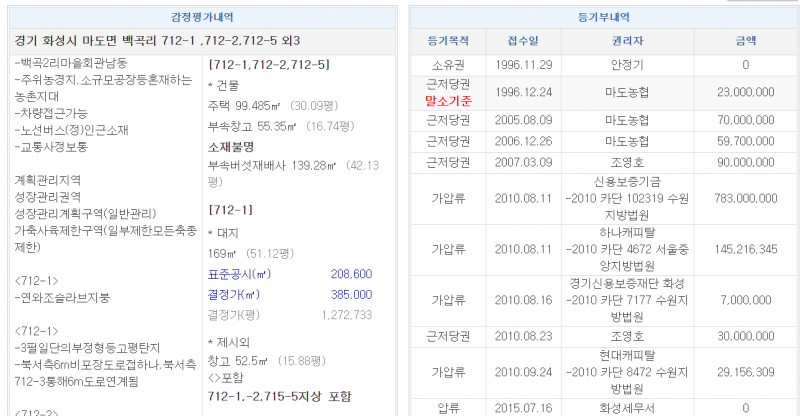This screenshot has width=800, height=416.
Task: Select owner name 안정기
Action: 628,66
